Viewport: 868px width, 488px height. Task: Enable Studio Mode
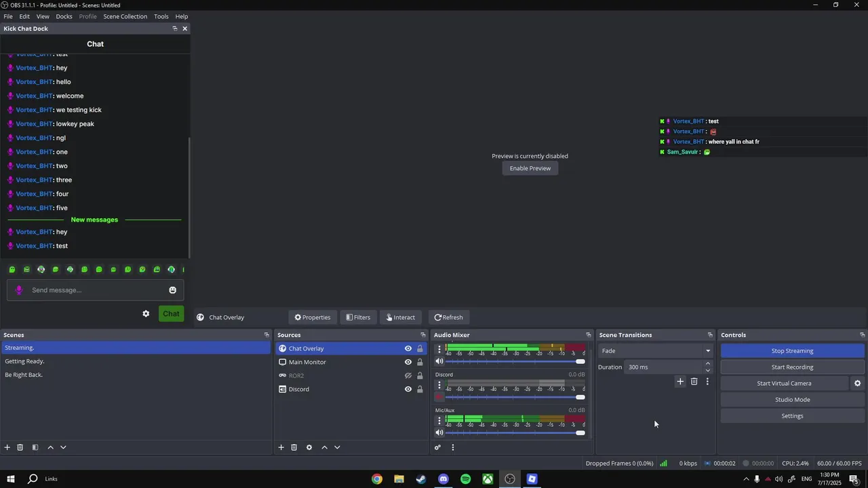coord(792,400)
